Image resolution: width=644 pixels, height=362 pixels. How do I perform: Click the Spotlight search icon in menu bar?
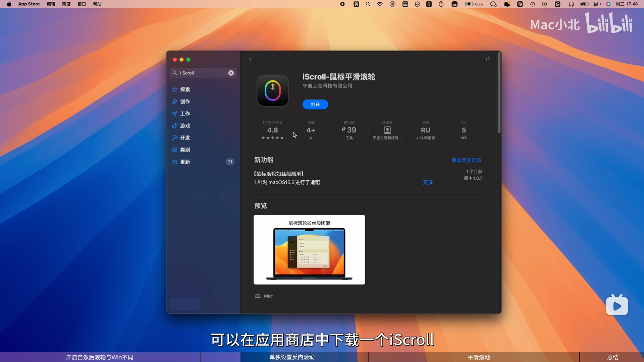pyautogui.click(x=368, y=4)
